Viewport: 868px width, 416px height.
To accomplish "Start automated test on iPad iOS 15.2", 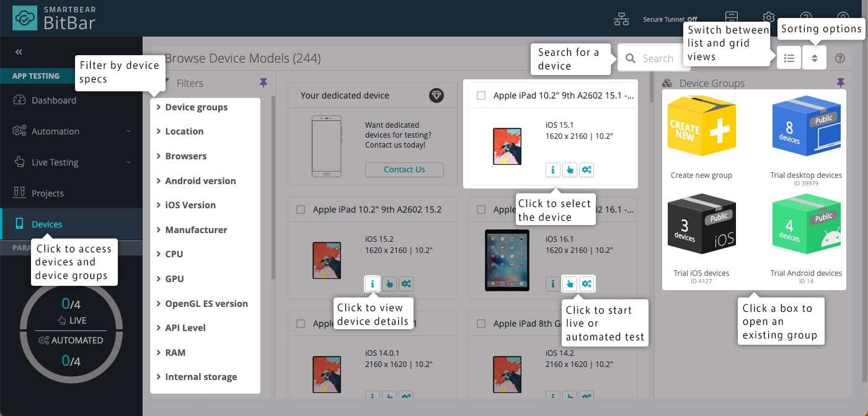I will click(405, 283).
